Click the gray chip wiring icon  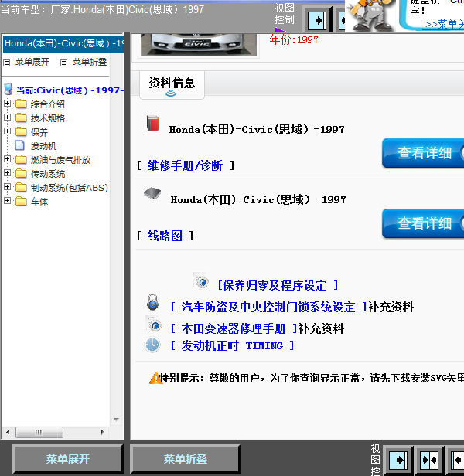click(x=152, y=193)
